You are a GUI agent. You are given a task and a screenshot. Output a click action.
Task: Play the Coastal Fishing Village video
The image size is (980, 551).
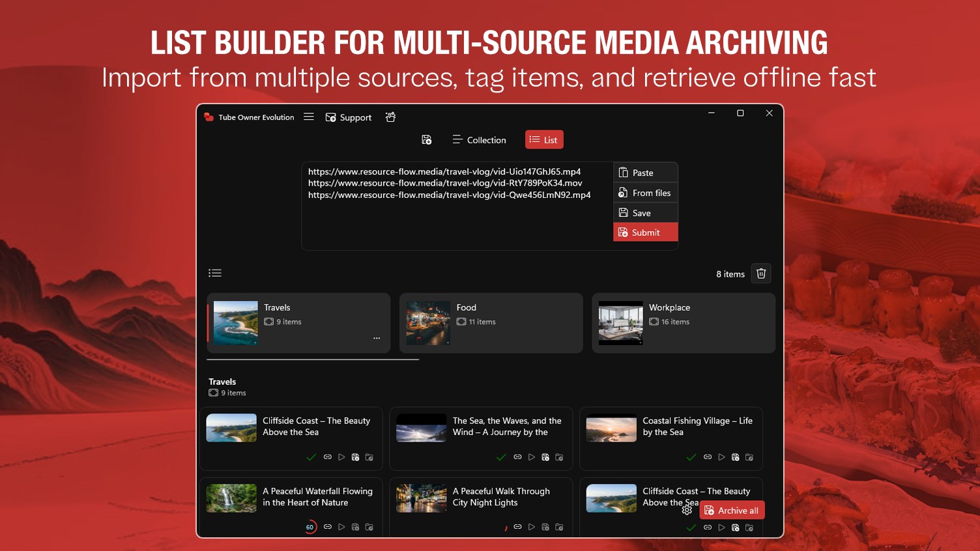721,457
